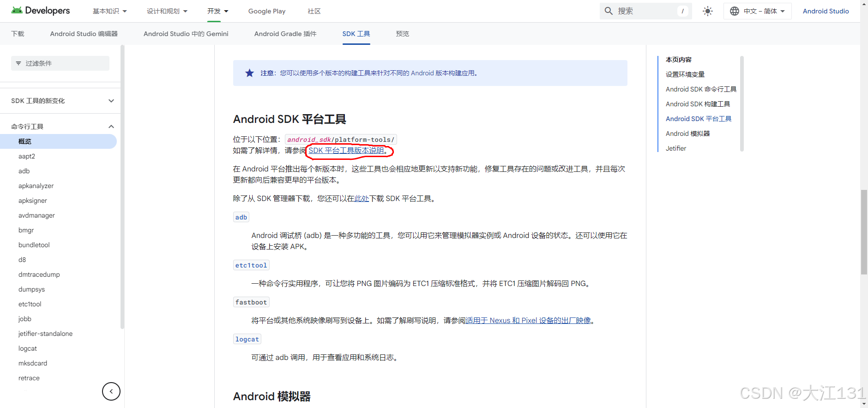Click the etc1tool code link in content
Image resolution: width=868 pixels, height=408 pixels.
[x=251, y=265]
